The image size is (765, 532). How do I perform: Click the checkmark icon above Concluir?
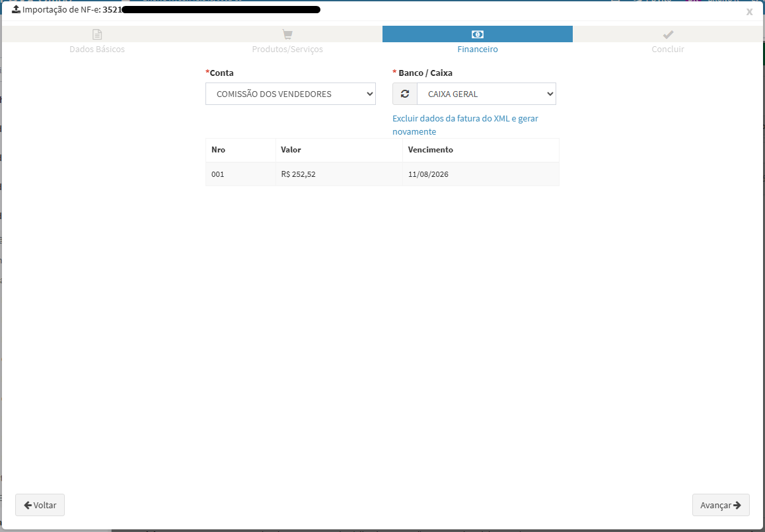pos(668,34)
